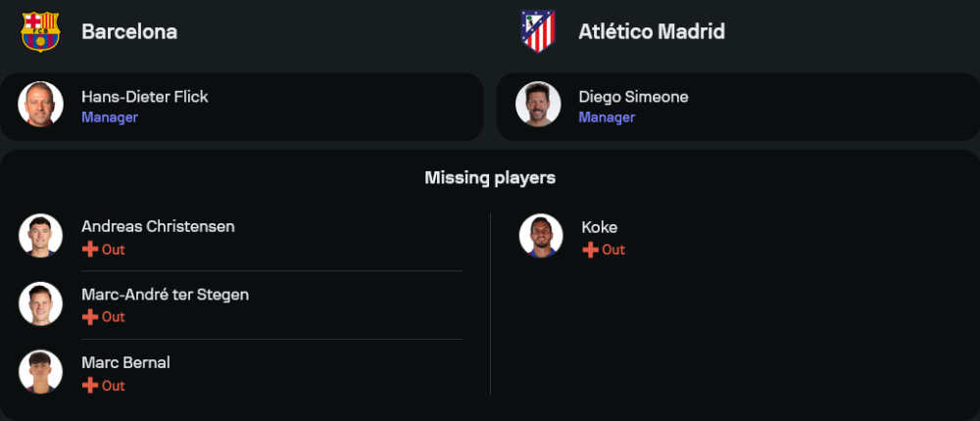Click the injury cross icon under Koke
Screen dimensions: 980x421
[x=590, y=250]
